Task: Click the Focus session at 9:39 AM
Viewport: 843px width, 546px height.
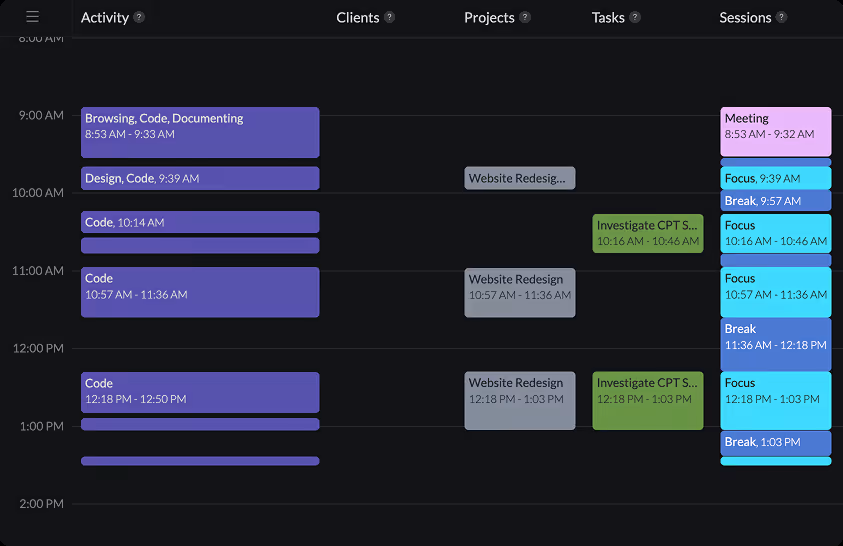Action: [x=775, y=178]
